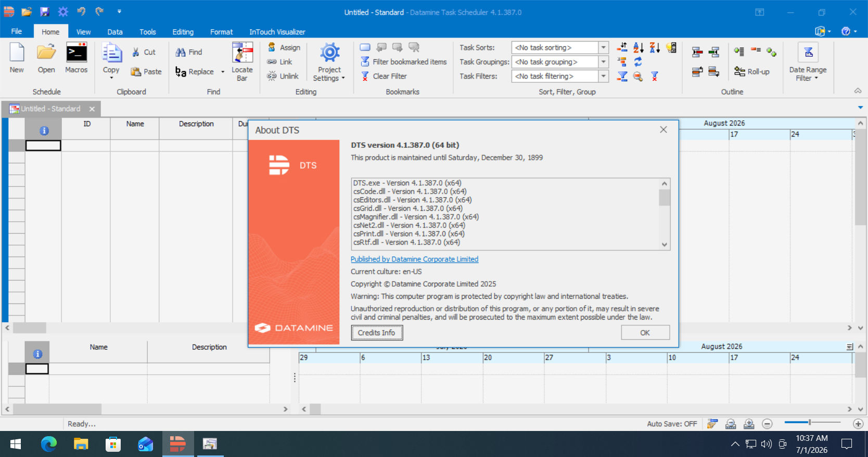Click the Undo icon in title bar

pos(81,11)
